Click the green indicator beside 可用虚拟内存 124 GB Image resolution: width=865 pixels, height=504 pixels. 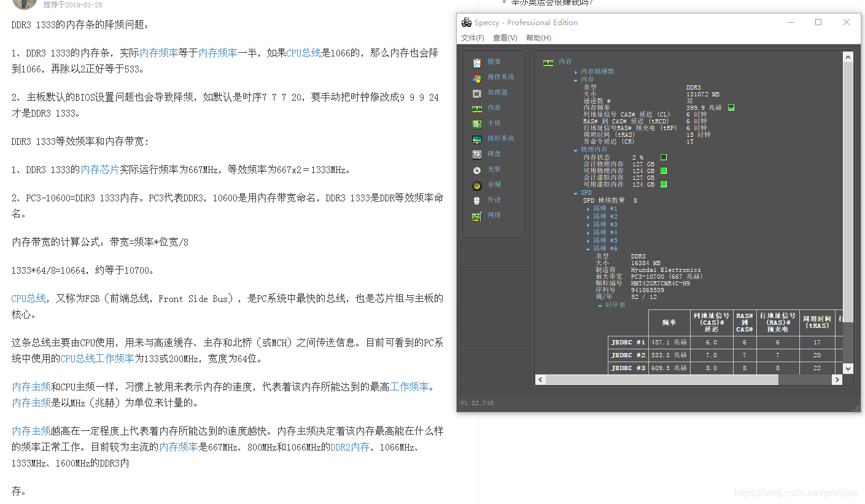click(664, 184)
